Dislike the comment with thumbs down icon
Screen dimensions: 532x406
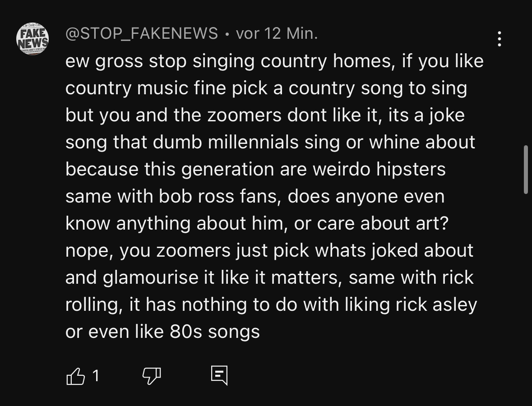point(151,376)
